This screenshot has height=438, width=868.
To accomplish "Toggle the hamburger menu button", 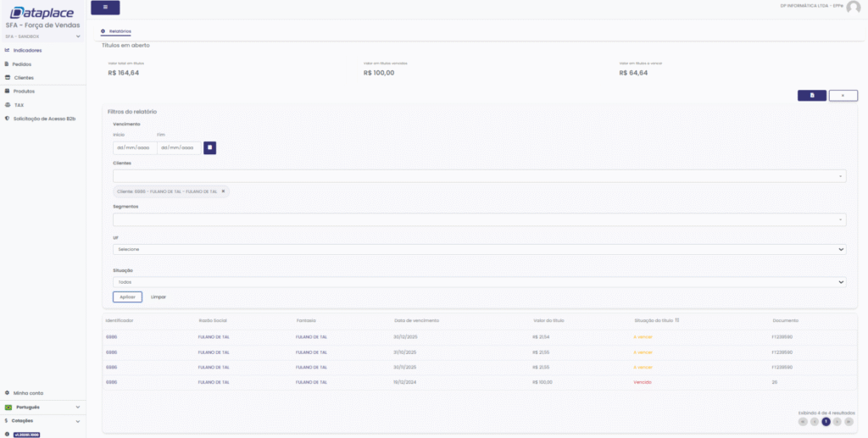I will tap(105, 8).
